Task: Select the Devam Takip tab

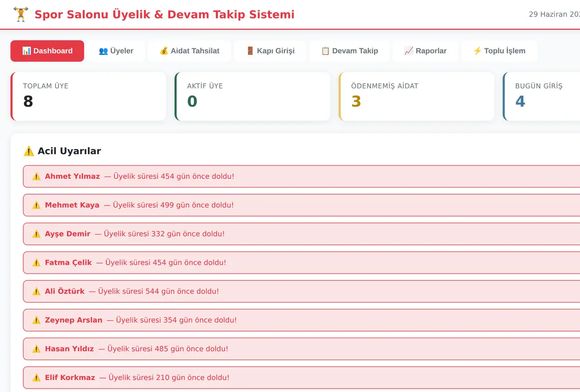Action: click(x=349, y=51)
